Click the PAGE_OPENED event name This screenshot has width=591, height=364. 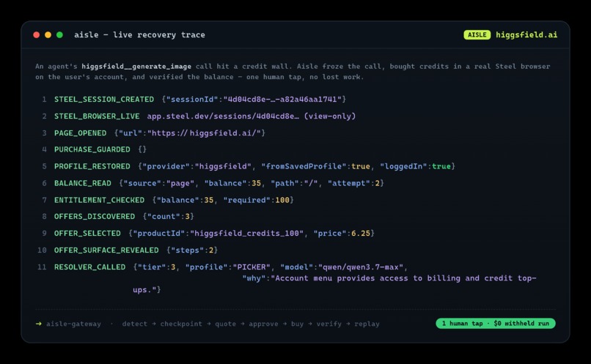(80, 133)
